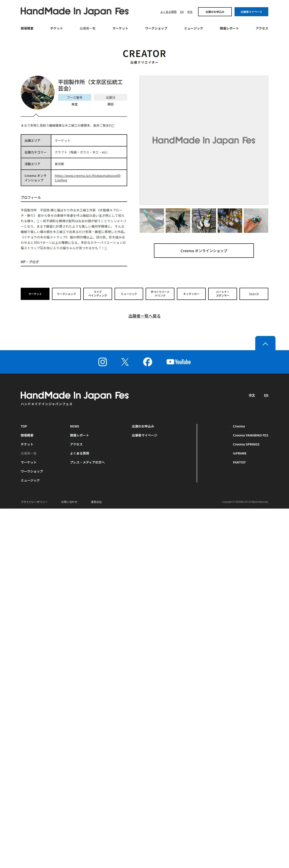Open 出展者一覧 in the top navigation
Screen dimensions: 289x868
click(x=88, y=28)
